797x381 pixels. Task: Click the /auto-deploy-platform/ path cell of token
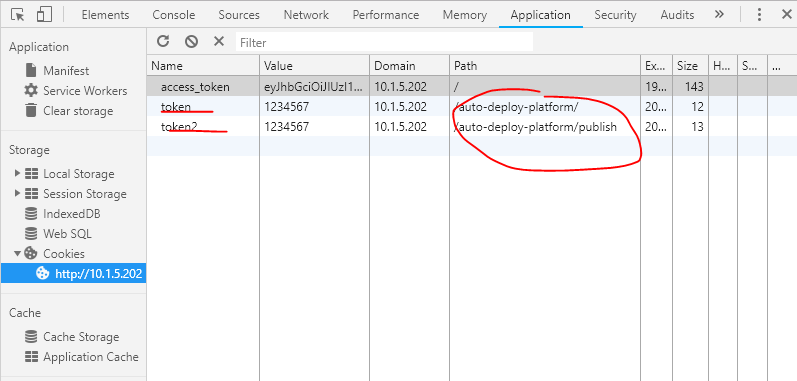[x=545, y=107]
